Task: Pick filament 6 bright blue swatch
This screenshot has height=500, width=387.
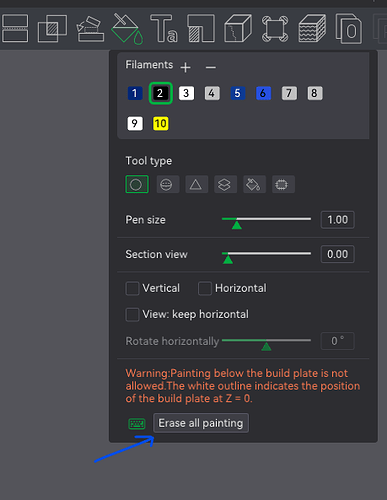Action: [263, 93]
